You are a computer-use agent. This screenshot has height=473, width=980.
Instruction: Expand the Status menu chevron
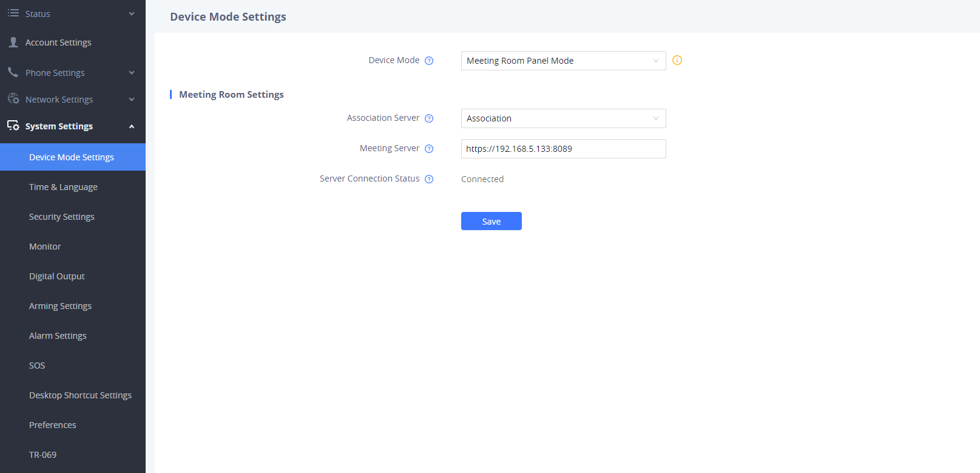132,13
